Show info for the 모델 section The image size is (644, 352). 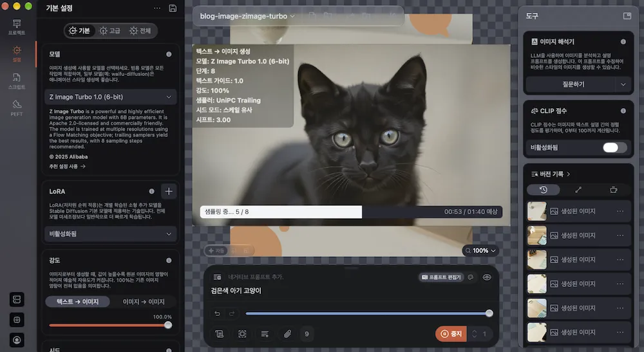point(169,54)
